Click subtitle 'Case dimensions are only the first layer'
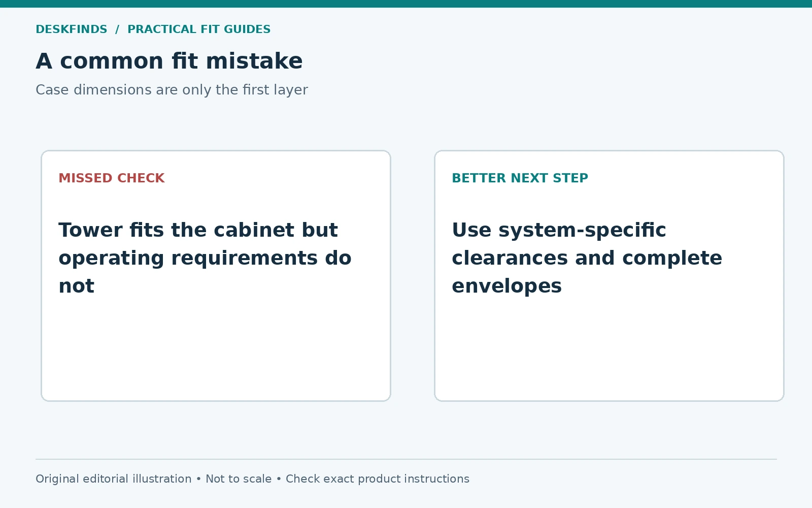Viewport: 812px width, 508px height. pyautogui.click(x=172, y=90)
